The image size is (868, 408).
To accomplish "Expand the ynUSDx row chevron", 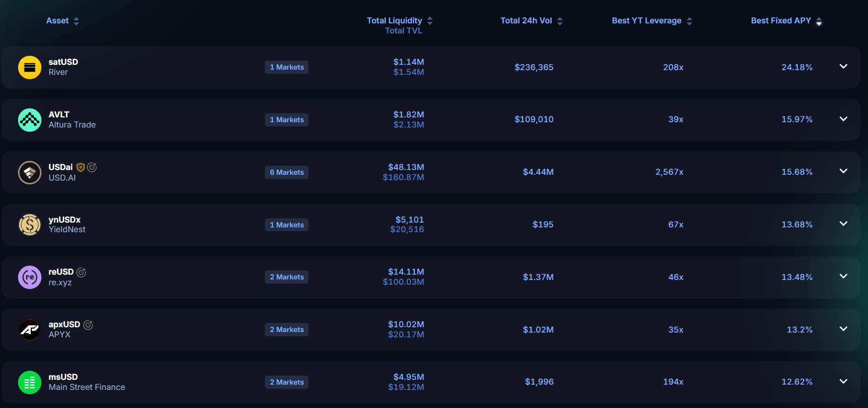I will pyautogui.click(x=844, y=224).
